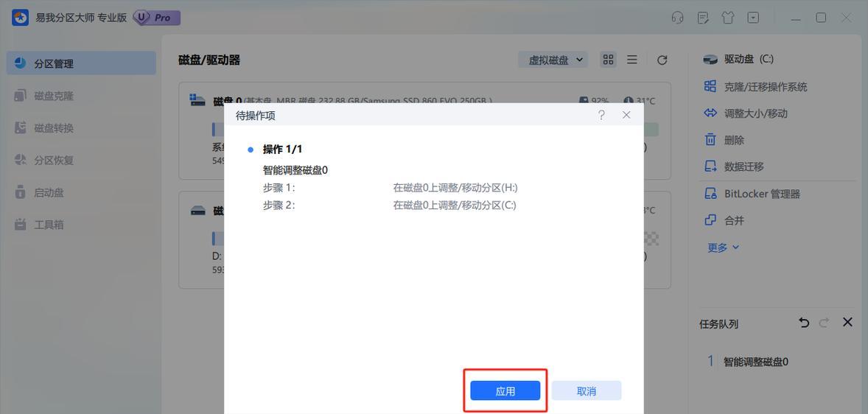The height and width of the screenshot is (414, 868).
Task: Open customer support headset icon
Action: (x=678, y=18)
